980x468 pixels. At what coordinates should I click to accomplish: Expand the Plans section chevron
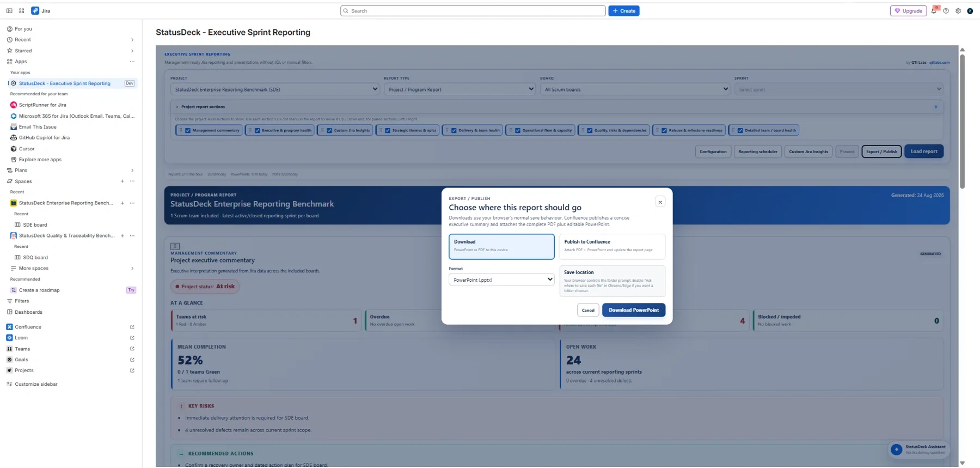point(132,171)
